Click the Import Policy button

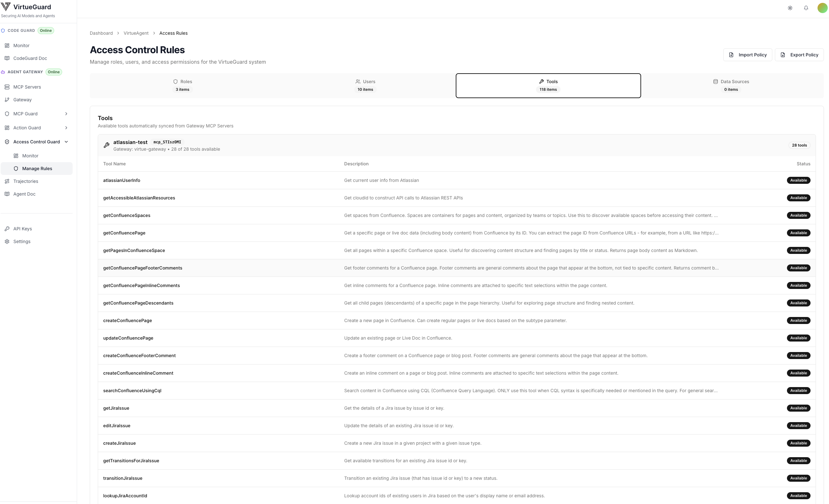[747, 54]
